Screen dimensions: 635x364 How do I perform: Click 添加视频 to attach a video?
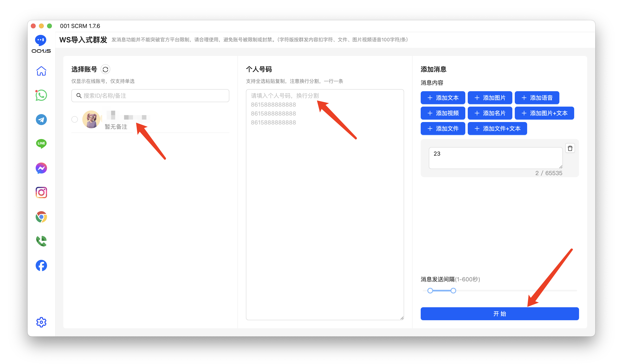[443, 113]
